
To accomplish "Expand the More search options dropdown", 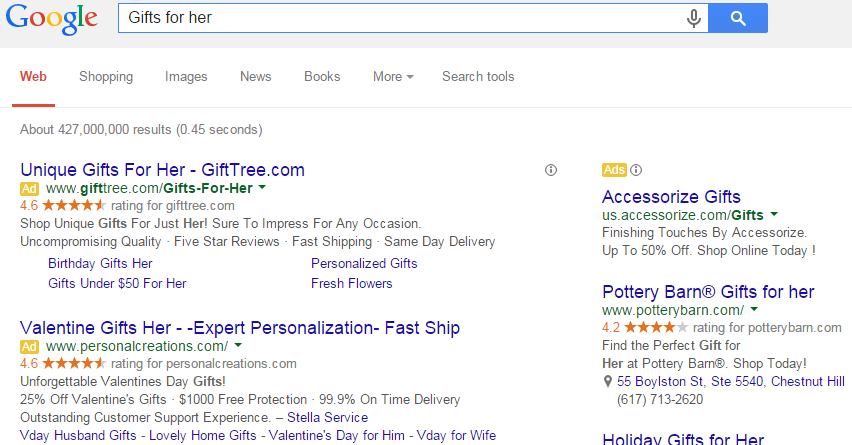I will tap(392, 77).
